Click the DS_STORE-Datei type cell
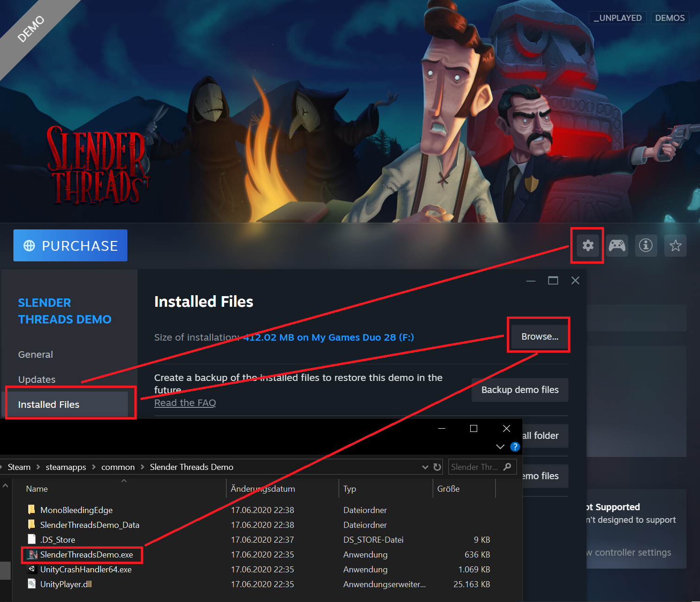 pyautogui.click(x=373, y=540)
